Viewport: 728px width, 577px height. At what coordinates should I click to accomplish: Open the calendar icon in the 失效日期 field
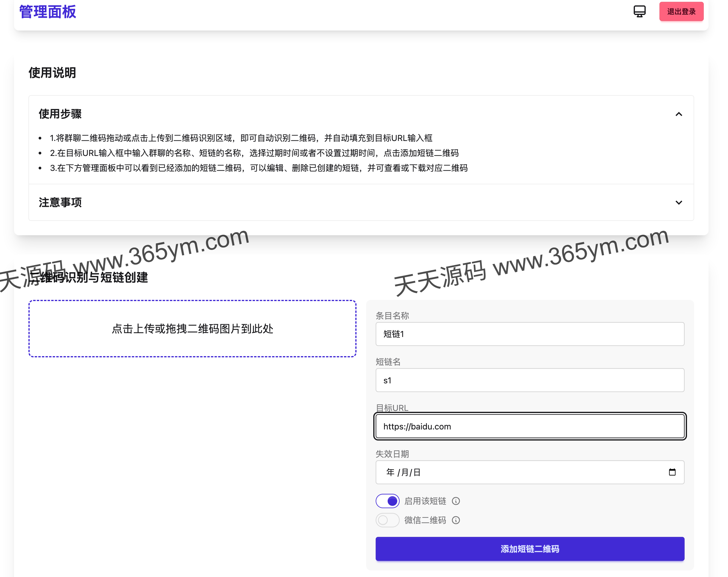(672, 472)
